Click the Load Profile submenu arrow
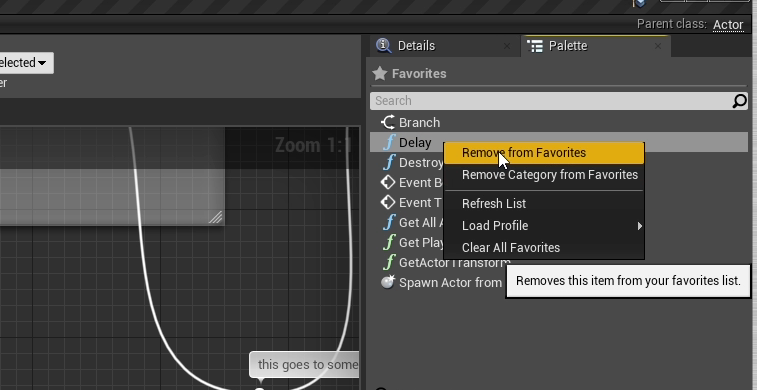This screenshot has height=390, width=757. [x=639, y=226]
